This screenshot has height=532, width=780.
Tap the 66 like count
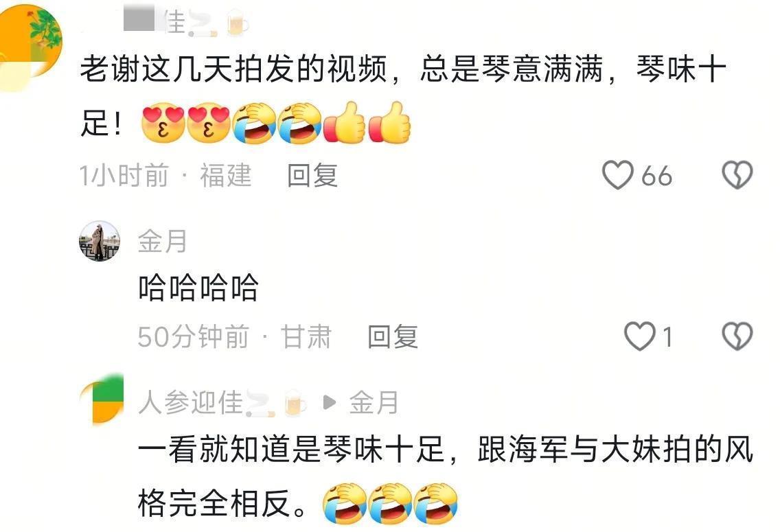656,176
